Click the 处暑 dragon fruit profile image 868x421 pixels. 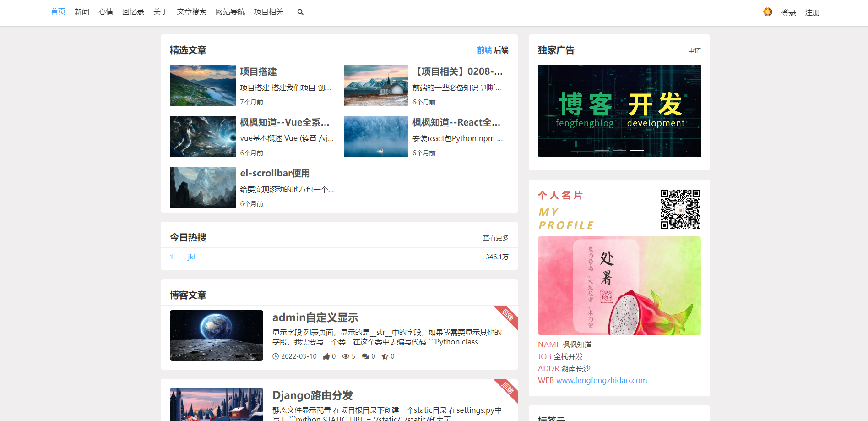pos(619,285)
